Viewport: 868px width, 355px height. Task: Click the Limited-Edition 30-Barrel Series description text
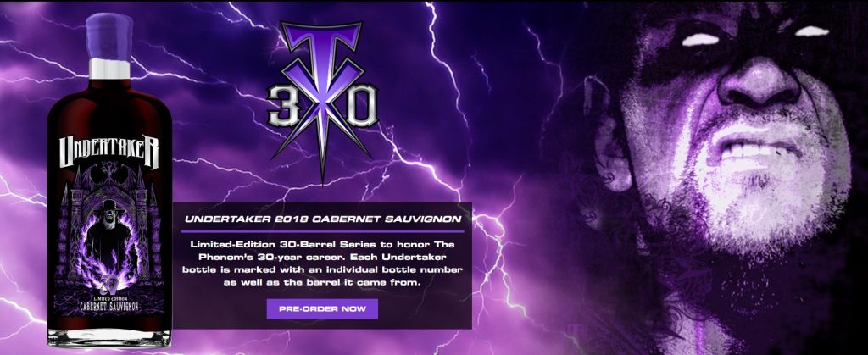323,263
